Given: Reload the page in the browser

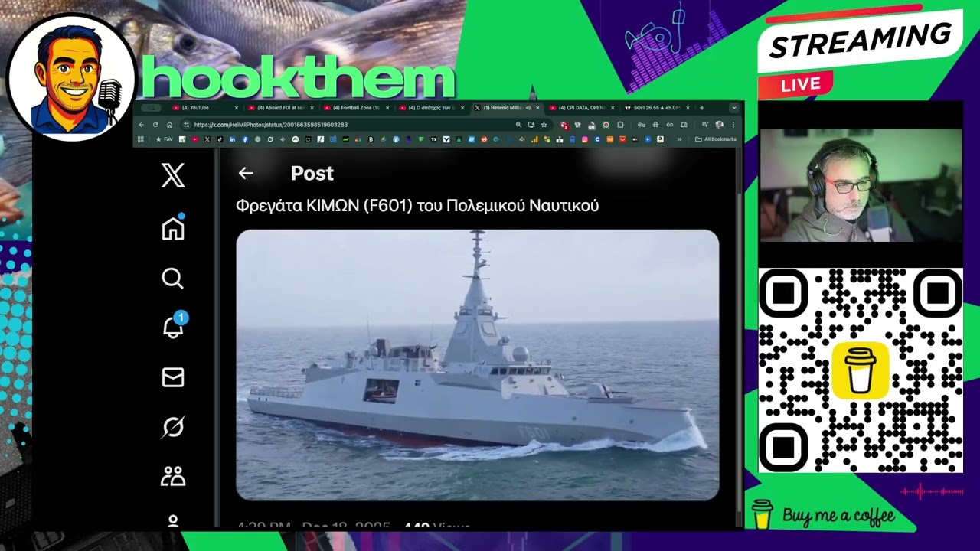Looking at the screenshot, I should [155, 125].
